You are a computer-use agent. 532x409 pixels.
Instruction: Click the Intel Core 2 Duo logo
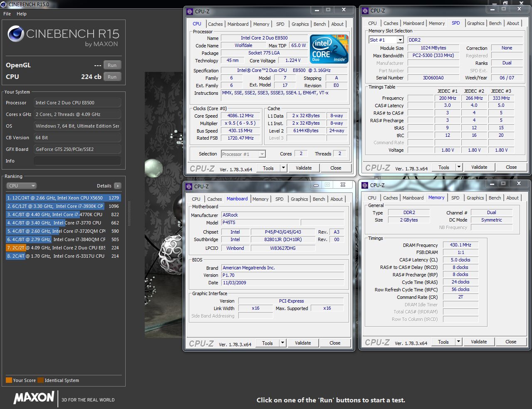329,49
